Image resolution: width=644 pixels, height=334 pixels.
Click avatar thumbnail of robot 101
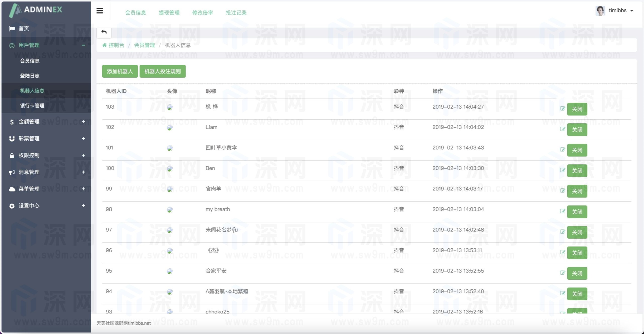pos(170,148)
